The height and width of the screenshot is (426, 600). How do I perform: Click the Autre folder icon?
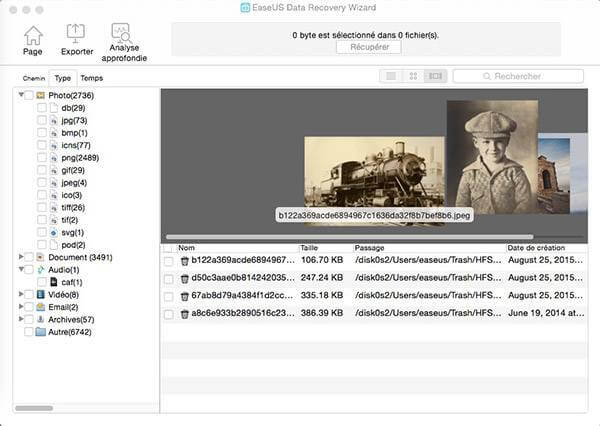point(41,332)
